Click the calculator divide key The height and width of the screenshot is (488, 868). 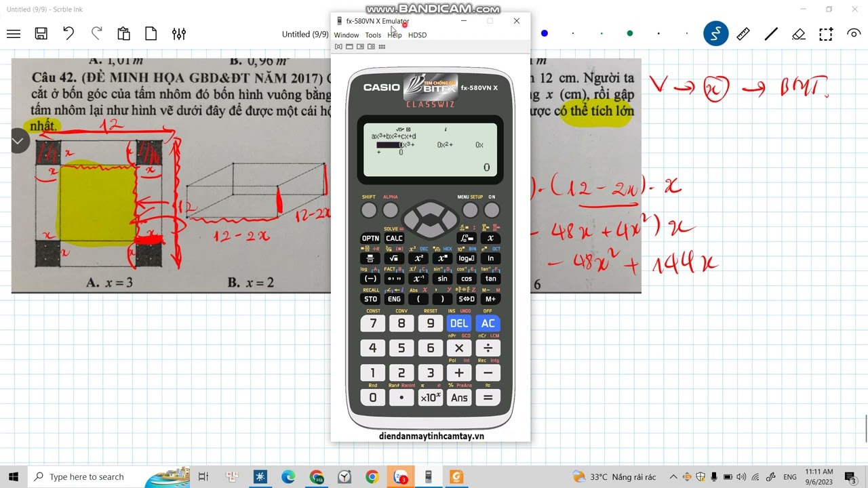click(488, 348)
